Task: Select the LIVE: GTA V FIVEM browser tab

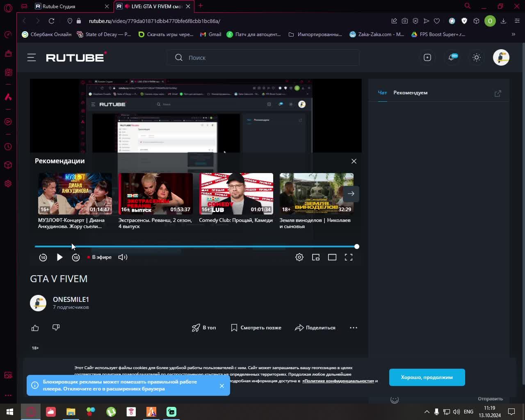Action: [x=153, y=6]
